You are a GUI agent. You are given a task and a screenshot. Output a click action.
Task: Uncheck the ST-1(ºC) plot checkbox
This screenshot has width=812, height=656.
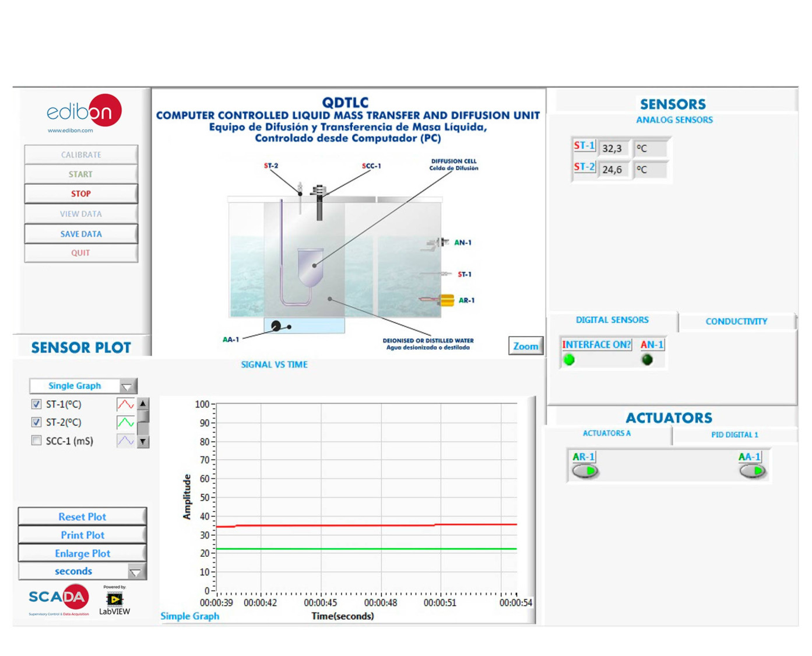click(x=37, y=404)
